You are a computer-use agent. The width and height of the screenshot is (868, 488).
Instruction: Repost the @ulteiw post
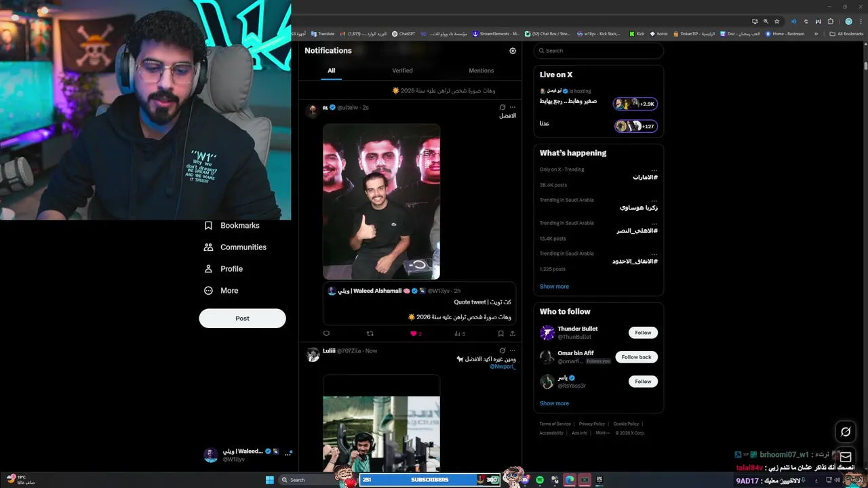tap(370, 333)
